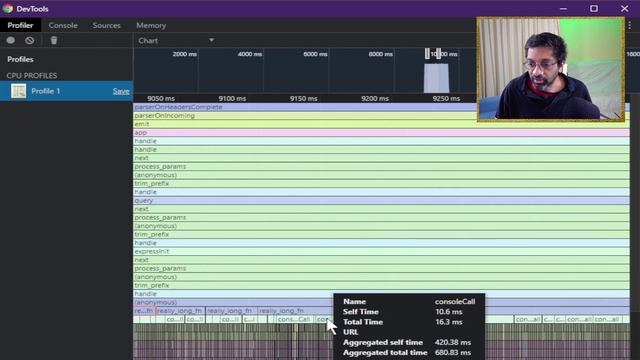Open the DevTools more options menu
Viewport: 640px width, 360px height.
pyautogui.click(x=630, y=25)
